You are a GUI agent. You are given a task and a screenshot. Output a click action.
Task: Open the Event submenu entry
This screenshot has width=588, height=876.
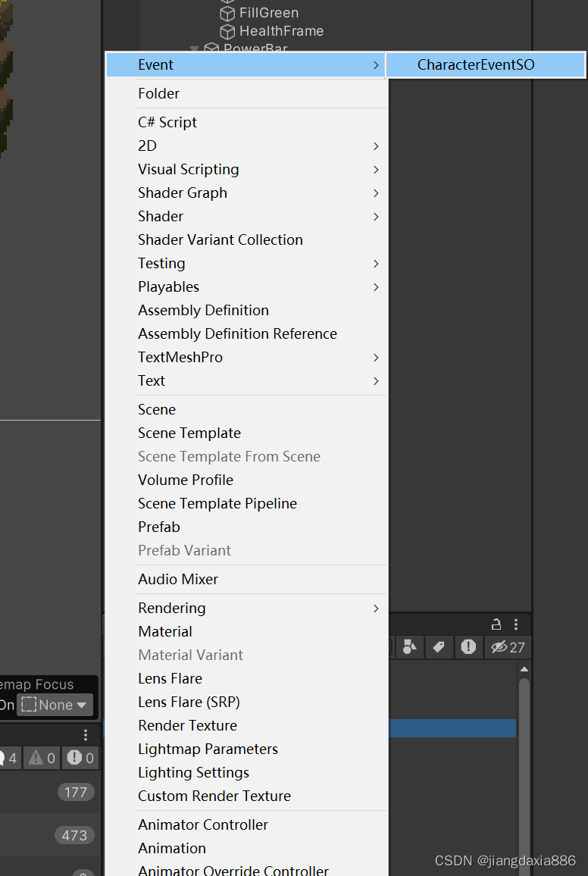click(246, 65)
